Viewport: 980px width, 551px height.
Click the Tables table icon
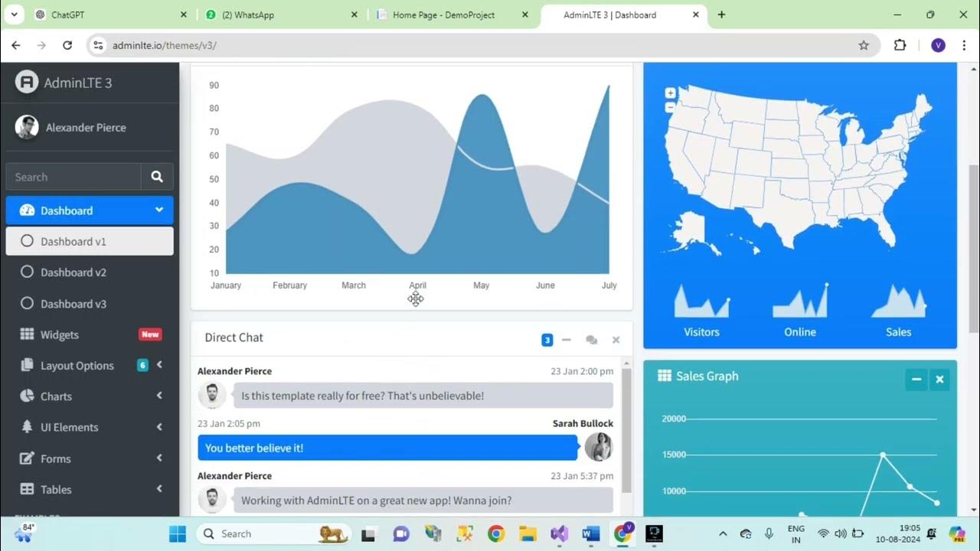(27, 489)
